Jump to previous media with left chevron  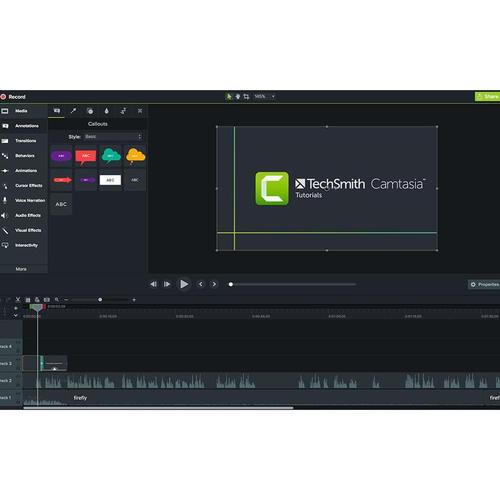[x=201, y=284]
